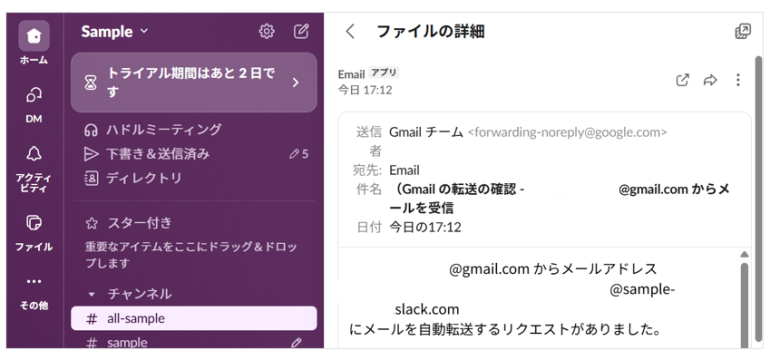This screenshot has width=770, height=360.
Task: Click the 今日 17:12 timestamp
Action: point(365,90)
